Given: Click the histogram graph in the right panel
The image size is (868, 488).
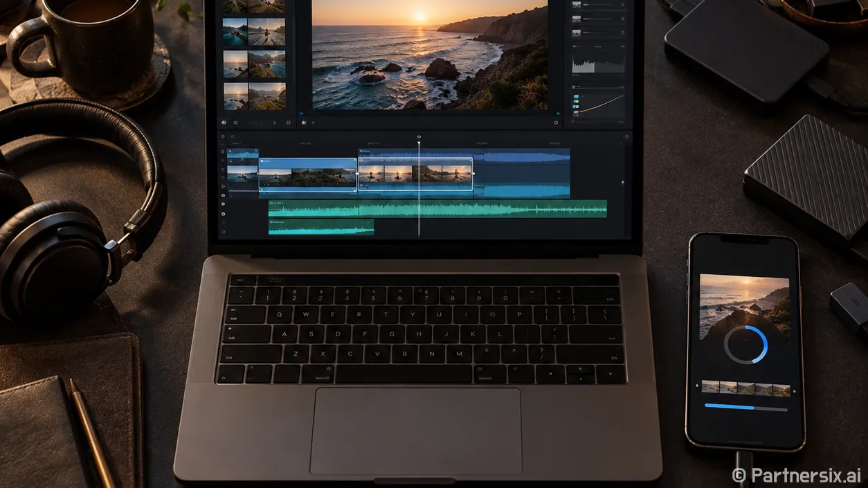Looking at the screenshot, I should (x=597, y=64).
